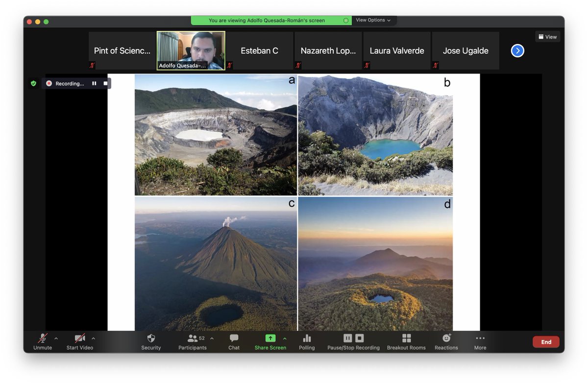Select Pint of Science participant tile
The image size is (588, 384).
[x=122, y=50]
